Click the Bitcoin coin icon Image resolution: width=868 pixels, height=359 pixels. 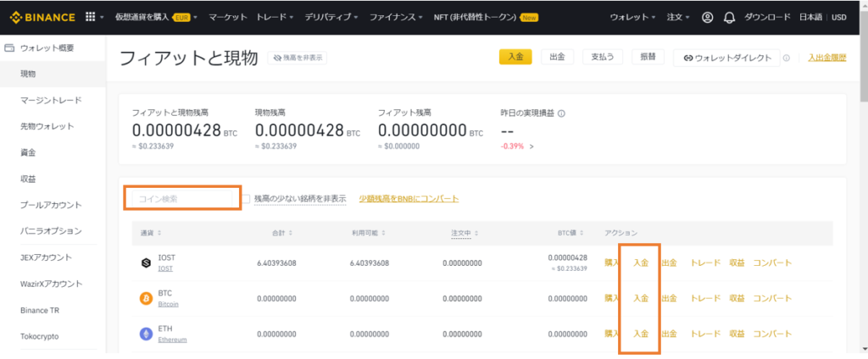(146, 298)
